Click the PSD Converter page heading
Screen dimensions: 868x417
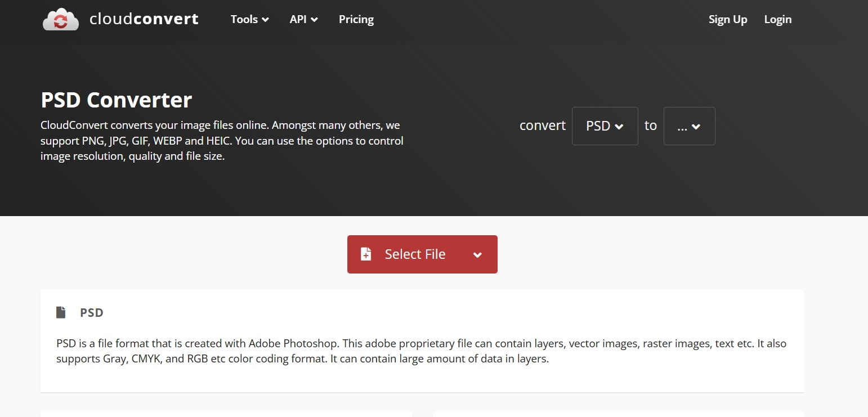point(116,100)
